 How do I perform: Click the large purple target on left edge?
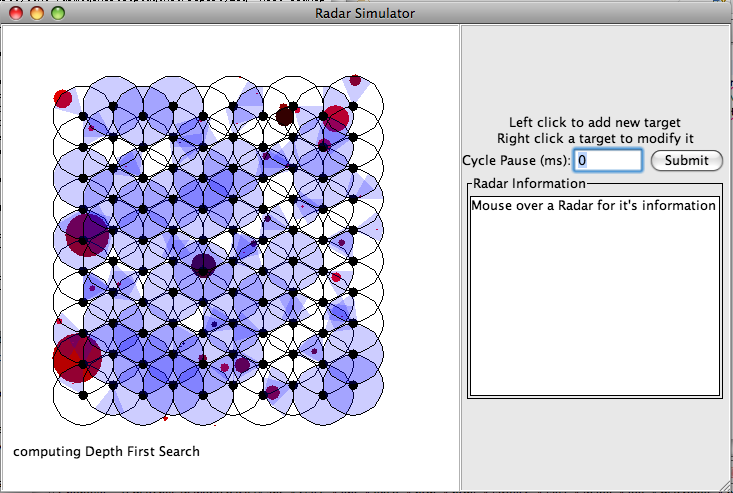tap(87, 232)
